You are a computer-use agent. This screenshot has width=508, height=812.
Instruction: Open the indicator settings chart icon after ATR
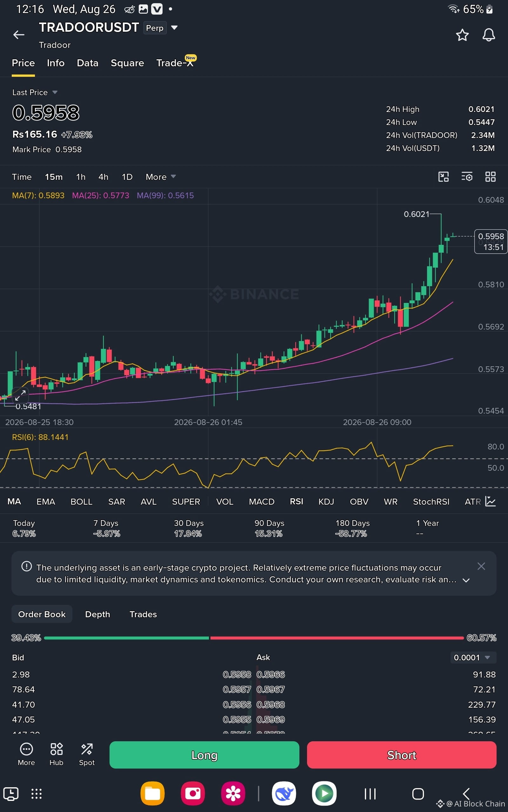tap(491, 501)
